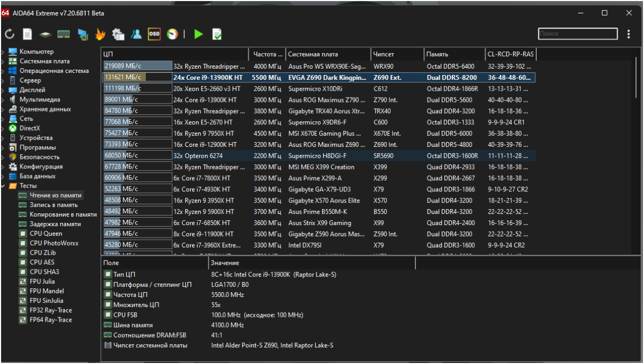Select the 16x Ryzen 9 7950X HT row
The height and width of the screenshot is (364, 644).
(x=319, y=133)
